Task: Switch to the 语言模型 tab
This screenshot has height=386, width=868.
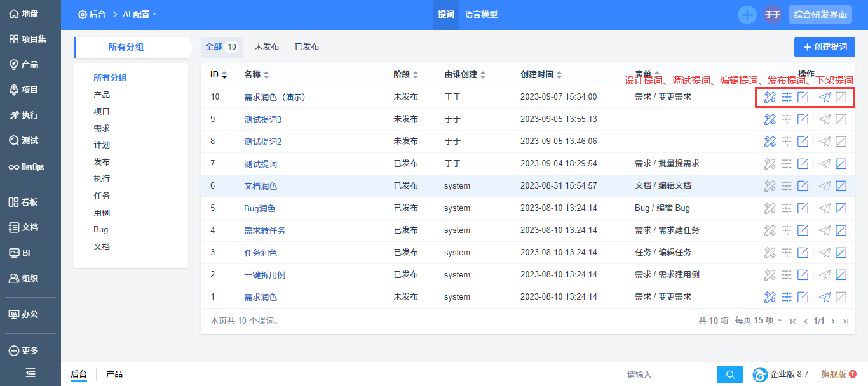Action: (x=480, y=15)
